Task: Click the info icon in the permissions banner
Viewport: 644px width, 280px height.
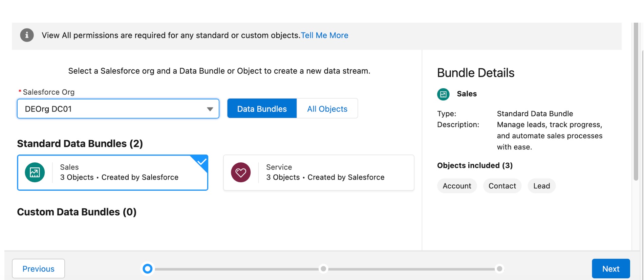Action: tap(27, 35)
